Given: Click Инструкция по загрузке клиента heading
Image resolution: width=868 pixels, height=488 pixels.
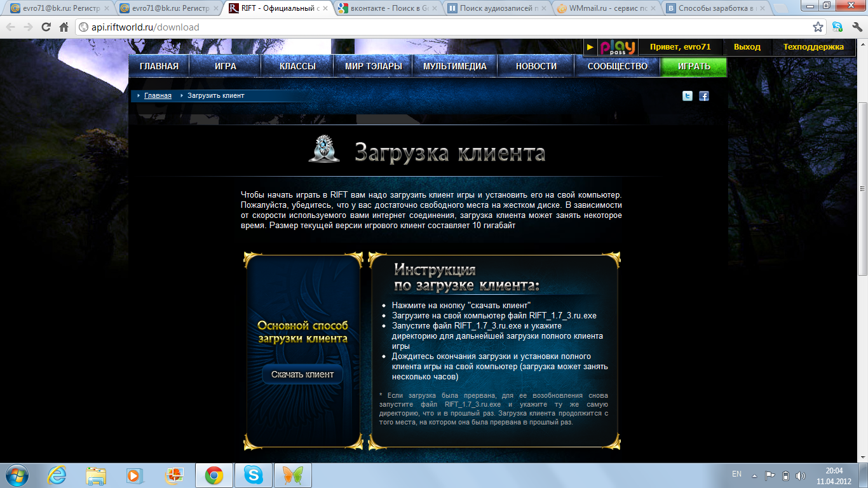Looking at the screenshot, I should [466, 277].
